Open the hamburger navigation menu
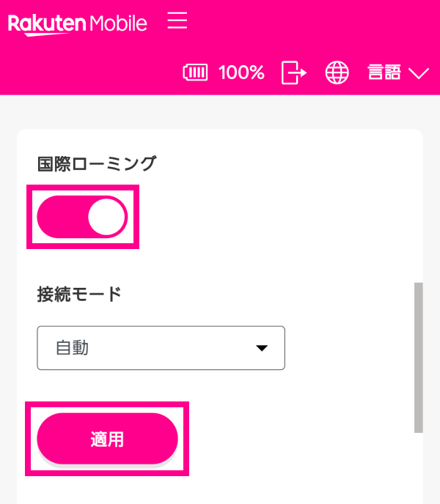The image size is (440, 504). (x=177, y=21)
